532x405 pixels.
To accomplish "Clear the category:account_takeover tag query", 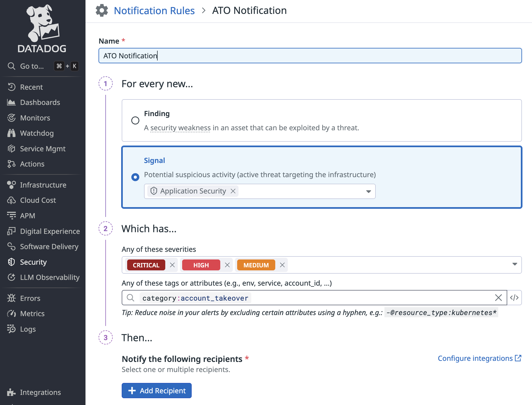I will pyautogui.click(x=498, y=298).
